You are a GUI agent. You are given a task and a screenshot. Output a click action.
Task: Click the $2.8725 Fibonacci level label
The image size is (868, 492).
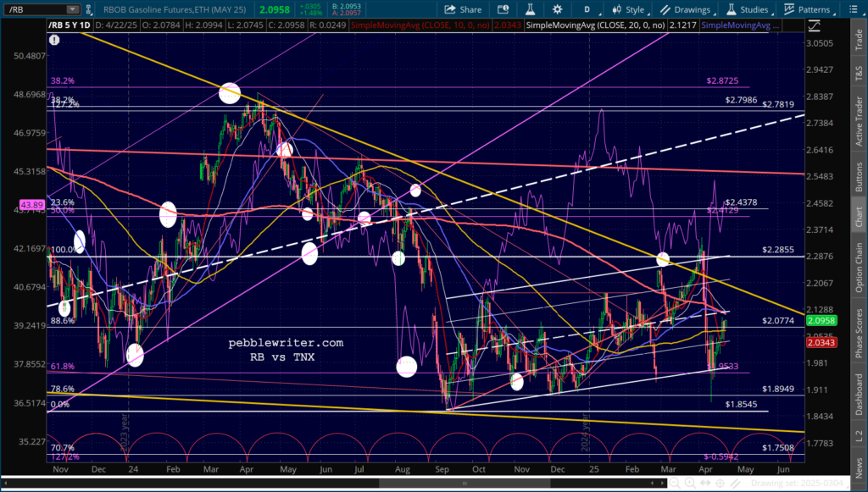[x=723, y=80]
